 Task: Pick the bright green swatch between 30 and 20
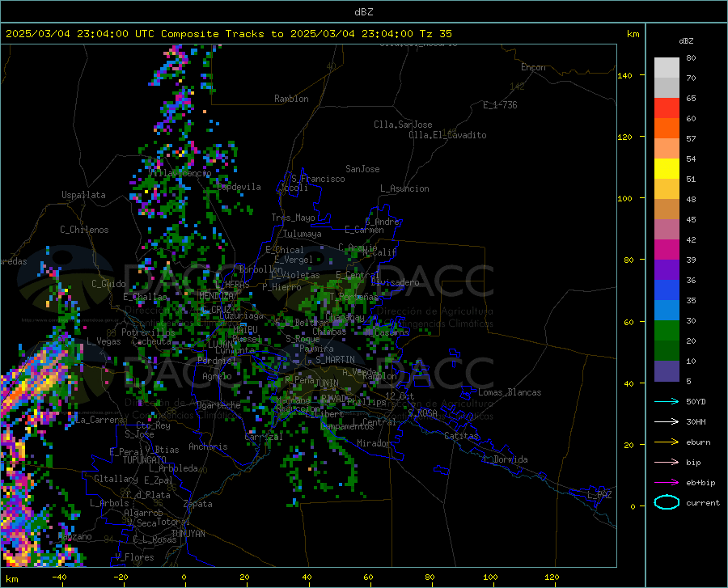pyautogui.click(x=667, y=331)
